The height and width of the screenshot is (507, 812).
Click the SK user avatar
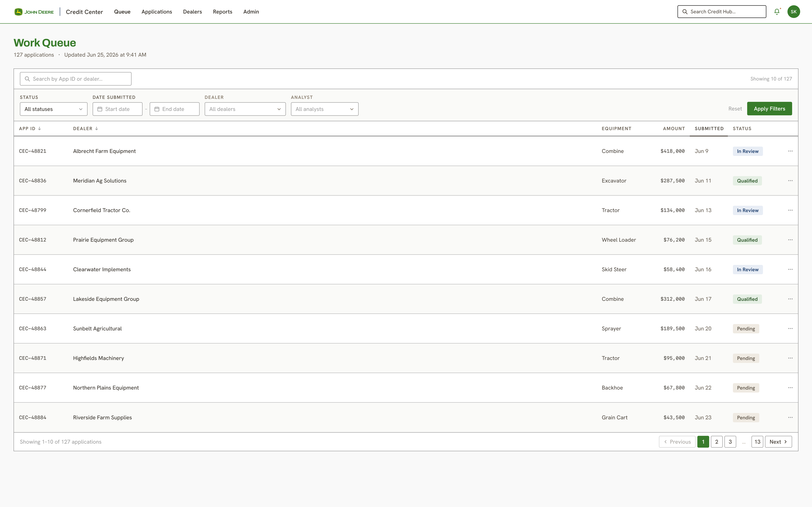[794, 12]
